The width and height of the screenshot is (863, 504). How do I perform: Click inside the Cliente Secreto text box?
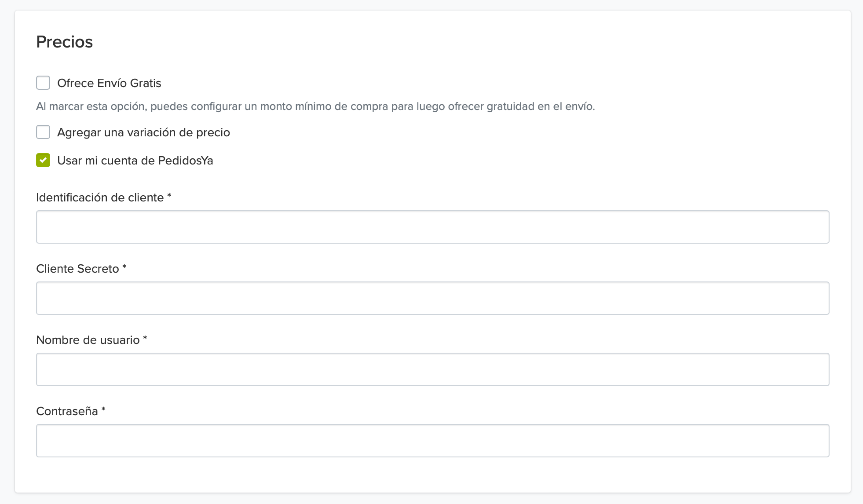tap(432, 298)
